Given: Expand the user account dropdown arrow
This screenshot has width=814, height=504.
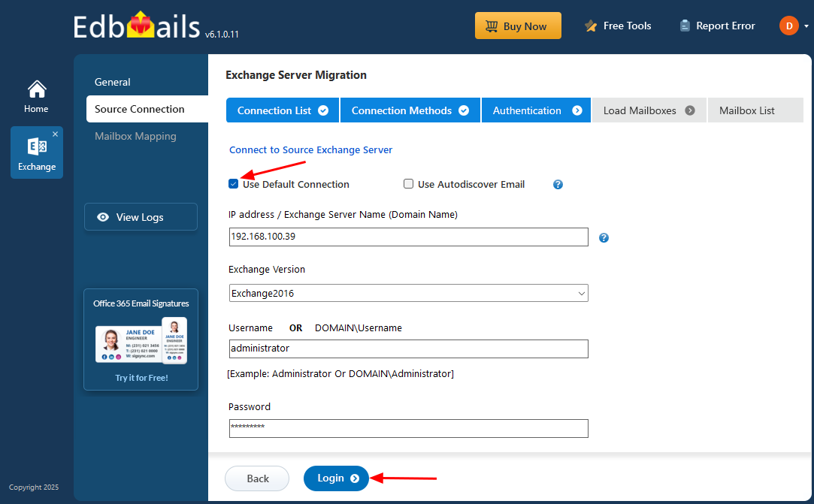Looking at the screenshot, I should (806, 26).
